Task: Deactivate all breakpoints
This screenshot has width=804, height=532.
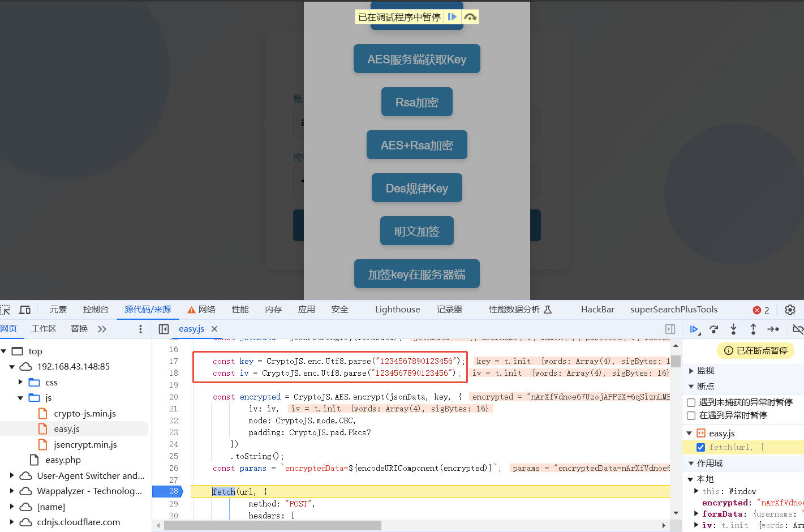Action: 798,329
